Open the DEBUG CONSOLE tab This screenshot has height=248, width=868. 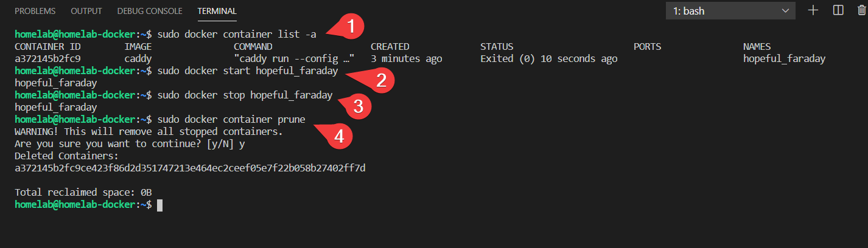tap(150, 11)
